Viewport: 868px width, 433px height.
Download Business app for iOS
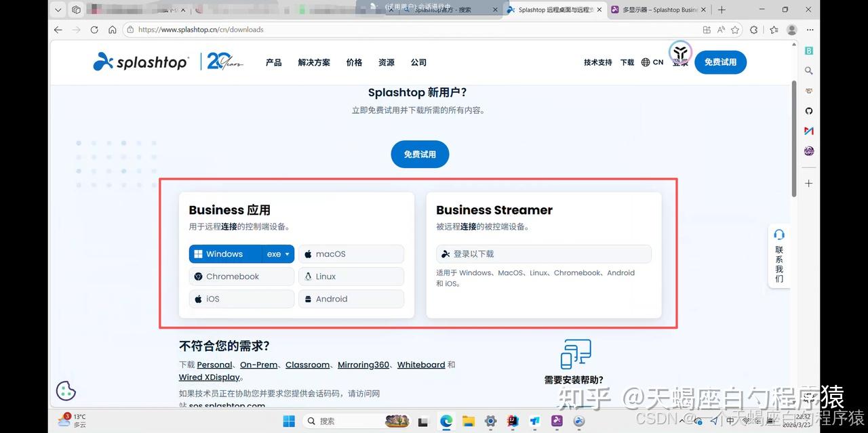click(x=241, y=299)
